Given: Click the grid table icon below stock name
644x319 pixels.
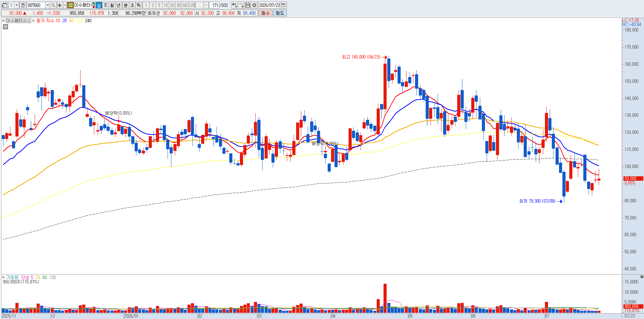Looking at the screenshot, I should coord(5,26).
